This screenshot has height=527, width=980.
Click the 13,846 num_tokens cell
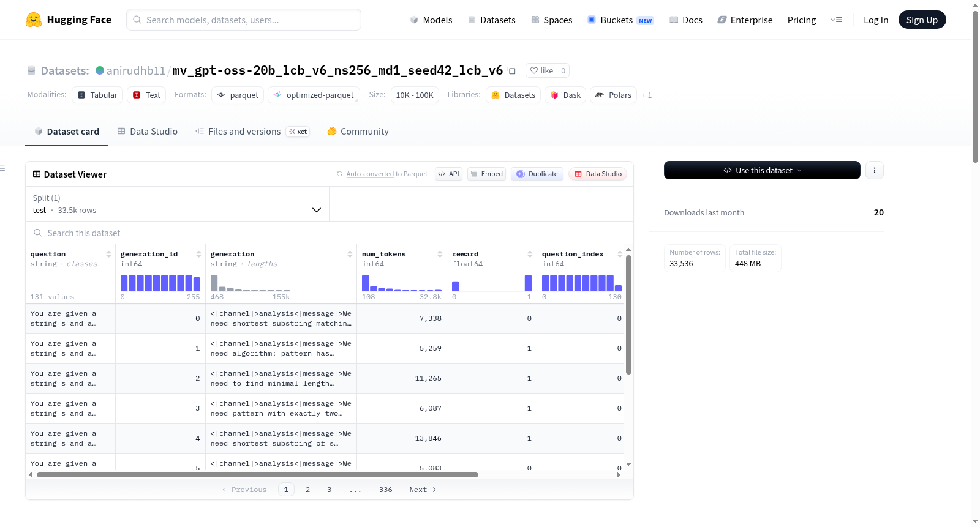point(402,438)
